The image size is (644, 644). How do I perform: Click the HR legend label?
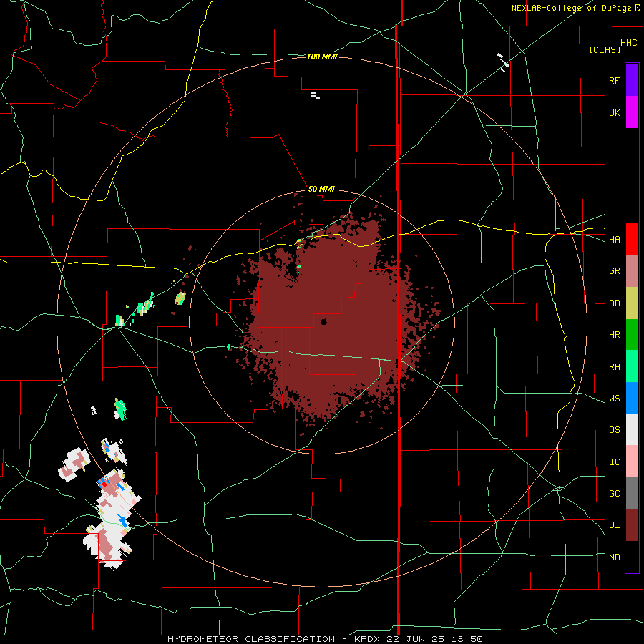[614, 335]
